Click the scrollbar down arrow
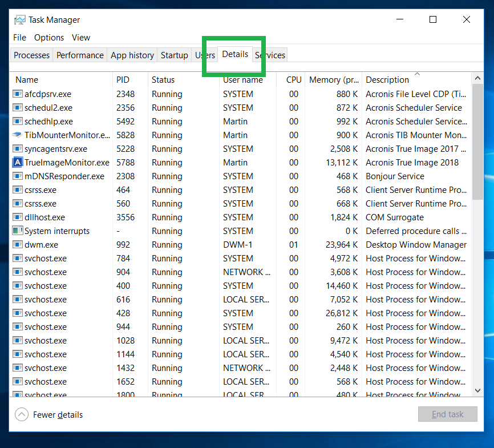Viewport: 494px width, 448px height. [x=477, y=390]
